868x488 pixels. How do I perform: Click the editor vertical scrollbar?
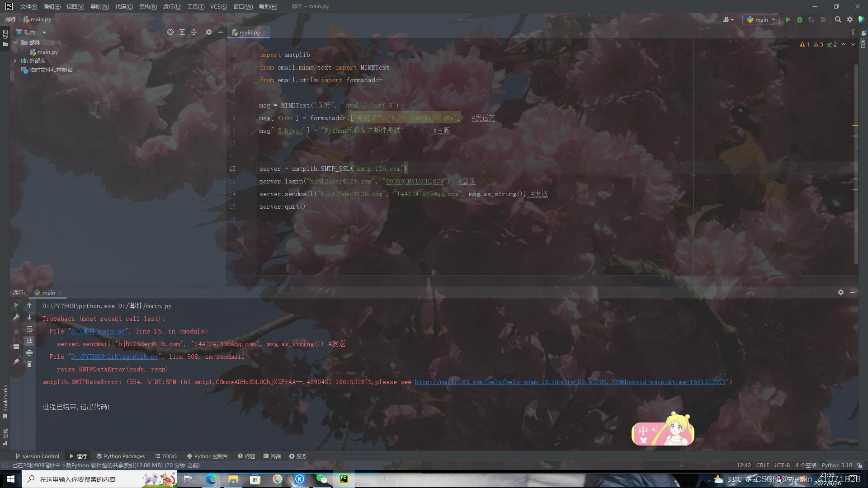(x=856, y=163)
